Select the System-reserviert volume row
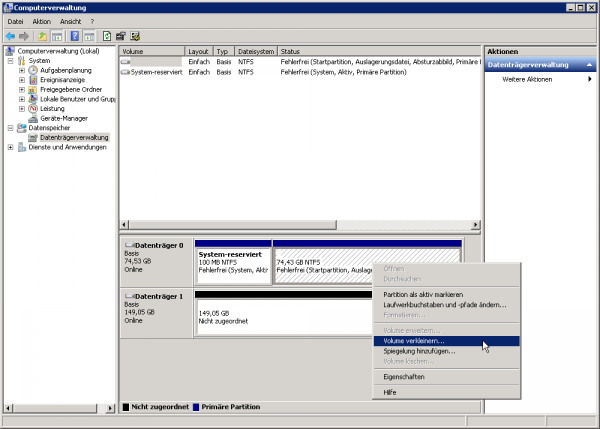The width and height of the screenshot is (600, 429). coord(155,72)
